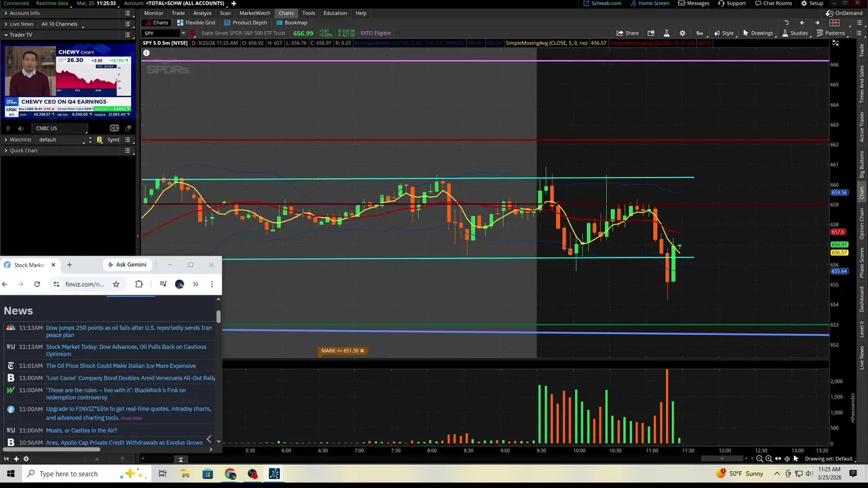868x488 pixels.
Task: Click the red color link icon beside SPY
Action: coord(193,33)
